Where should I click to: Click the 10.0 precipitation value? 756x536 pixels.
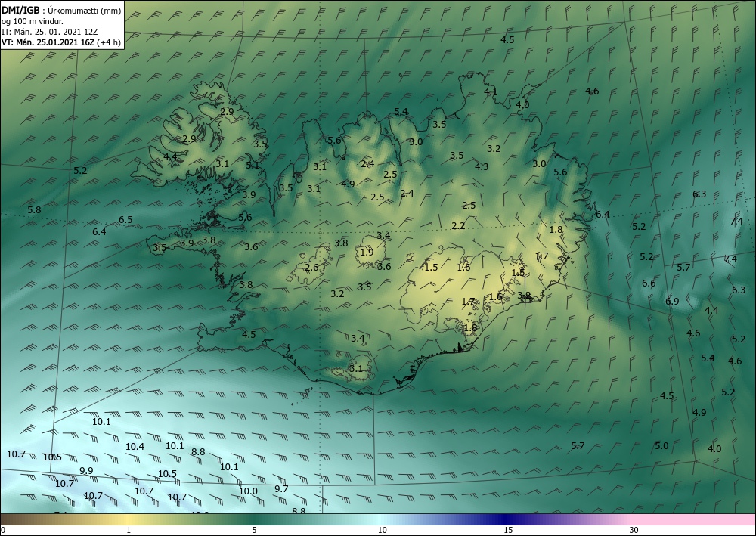pos(248,491)
